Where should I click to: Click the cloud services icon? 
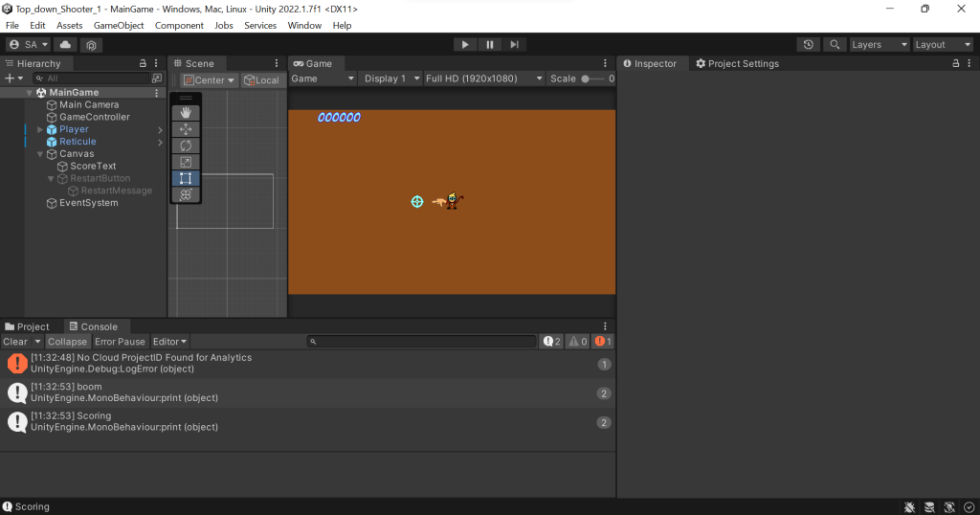[x=66, y=45]
